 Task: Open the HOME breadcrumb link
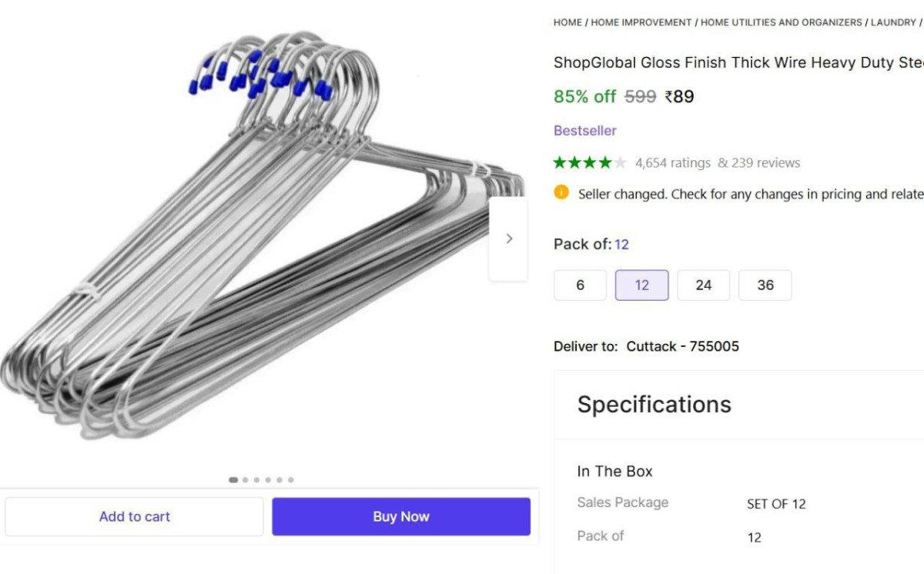pos(567,22)
